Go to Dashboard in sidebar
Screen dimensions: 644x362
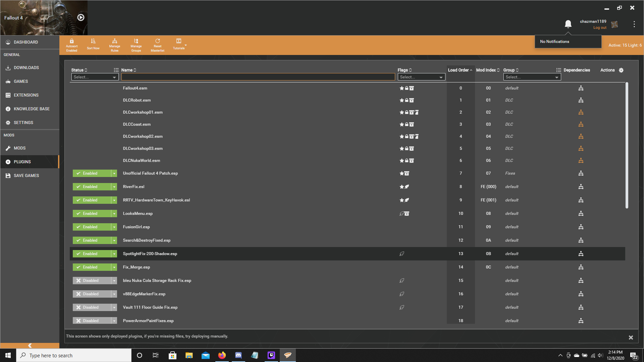point(30,42)
